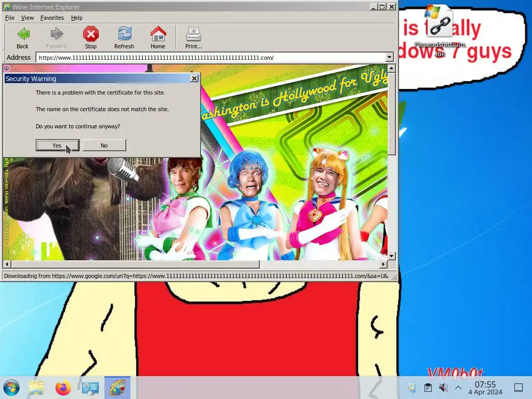Image resolution: width=532 pixels, height=399 pixels.
Task: Refresh the current page
Action: click(x=124, y=37)
